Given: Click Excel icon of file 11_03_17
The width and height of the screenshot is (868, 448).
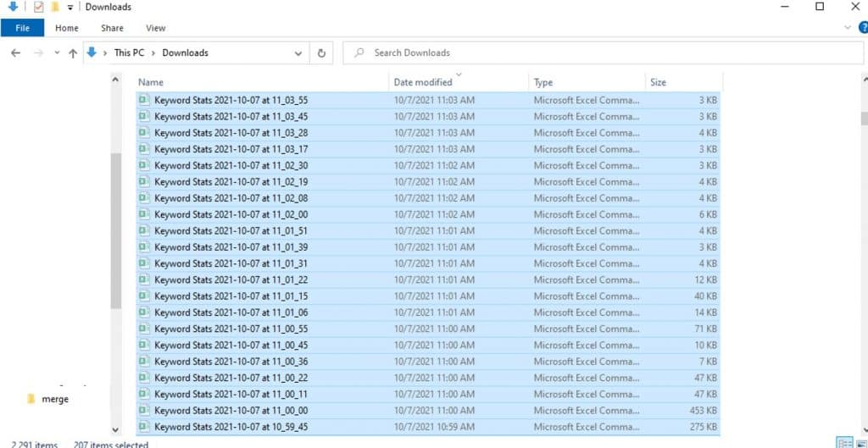Looking at the screenshot, I should [144, 149].
